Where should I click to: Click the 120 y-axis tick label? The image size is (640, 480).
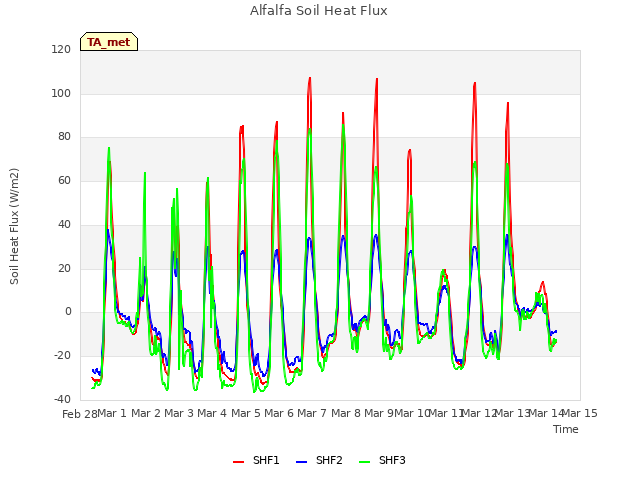point(61,49)
